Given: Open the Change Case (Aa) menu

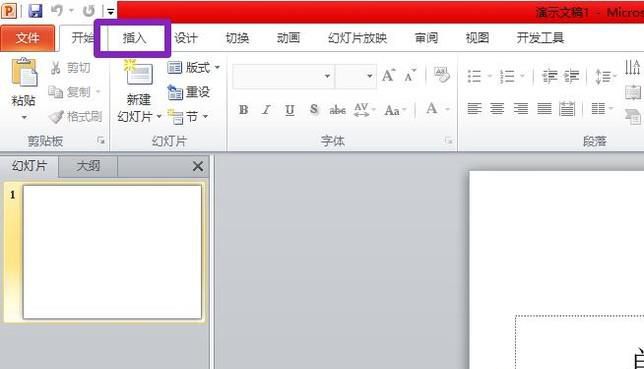Looking at the screenshot, I should pos(395,110).
